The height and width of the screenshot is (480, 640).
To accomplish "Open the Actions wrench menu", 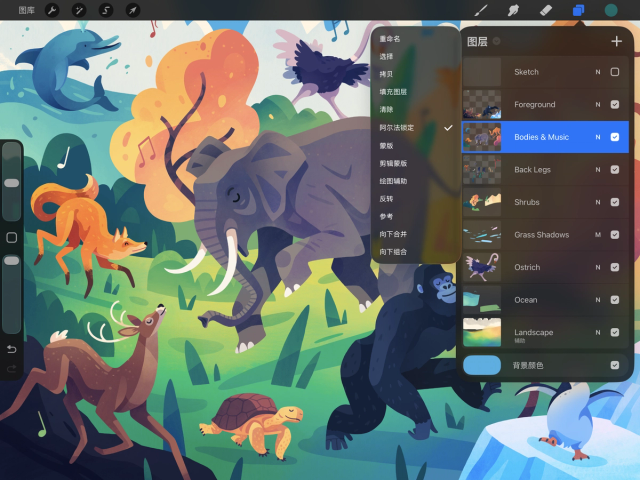I will click(x=52, y=10).
